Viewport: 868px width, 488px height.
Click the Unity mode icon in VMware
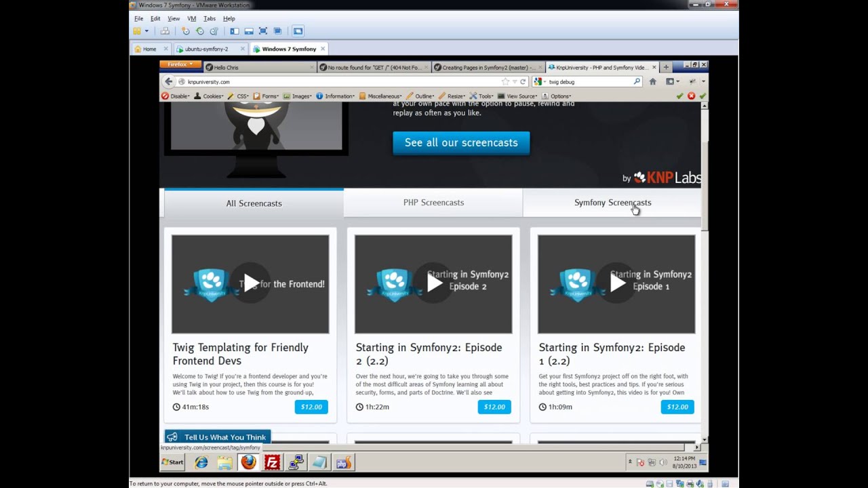point(277,31)
